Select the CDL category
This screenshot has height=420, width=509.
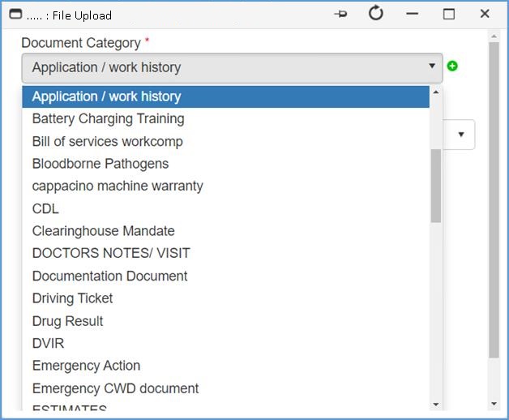pyautogui.click(x=45, y=208)
